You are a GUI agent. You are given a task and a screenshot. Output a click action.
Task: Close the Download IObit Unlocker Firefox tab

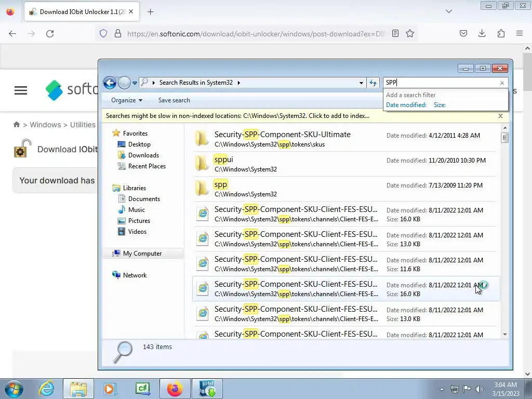[x=131, y=11]
